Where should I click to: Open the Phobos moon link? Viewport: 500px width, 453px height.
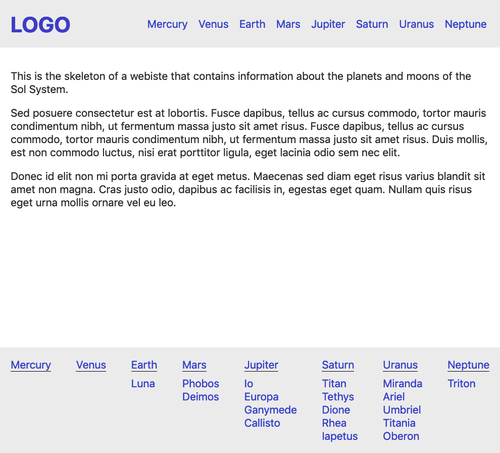(x=201, y=384)
